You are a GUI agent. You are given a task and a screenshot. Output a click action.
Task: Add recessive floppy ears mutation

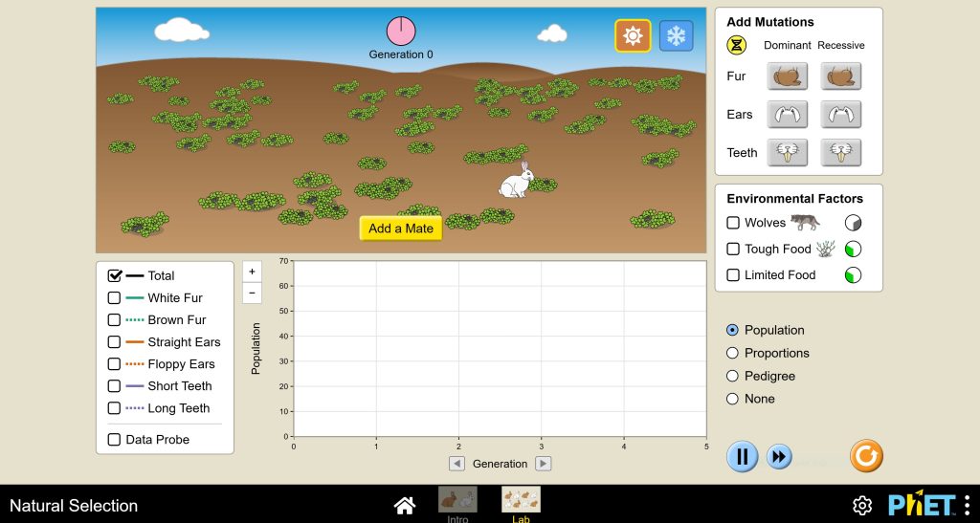tap(840, 115)
